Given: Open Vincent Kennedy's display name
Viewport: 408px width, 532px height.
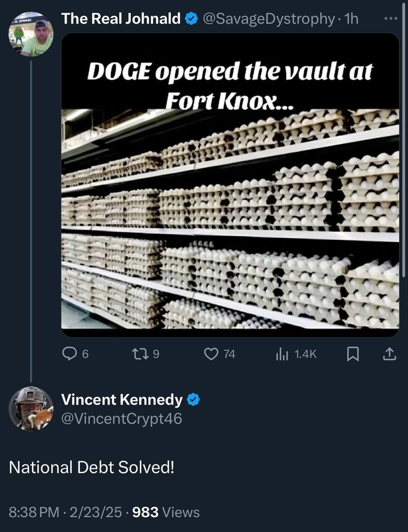Looking at the screenshot, I should pyautogui.click(x=122, y=399).
